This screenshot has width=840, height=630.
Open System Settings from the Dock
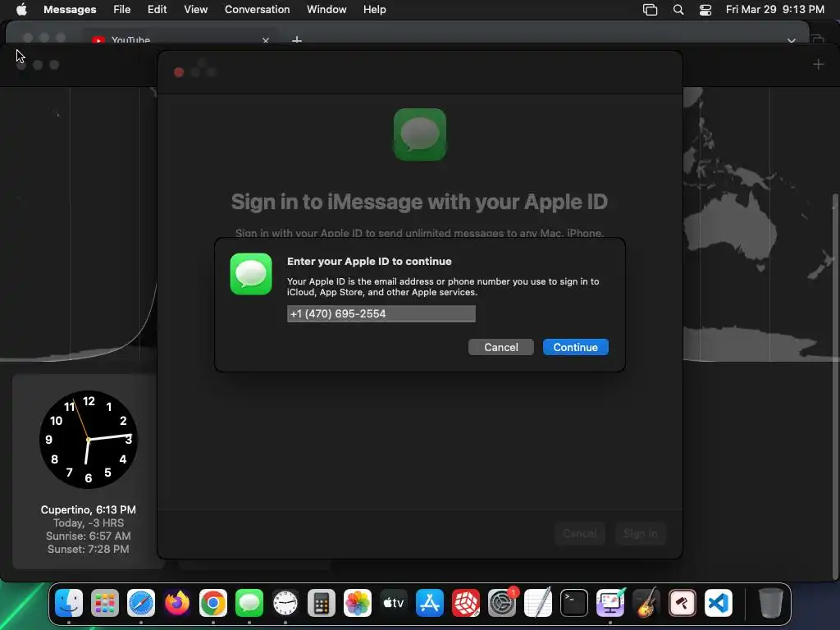pyautogui.click(x=501, y=603)
